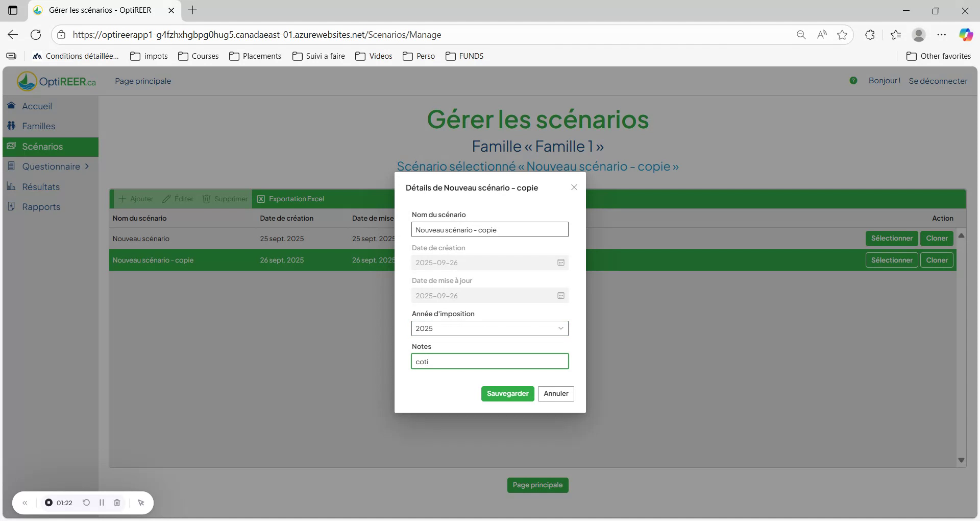The image size is (980, 521).
Task: Open the Suivi a faire bookmark
Action: pos(318,56)
